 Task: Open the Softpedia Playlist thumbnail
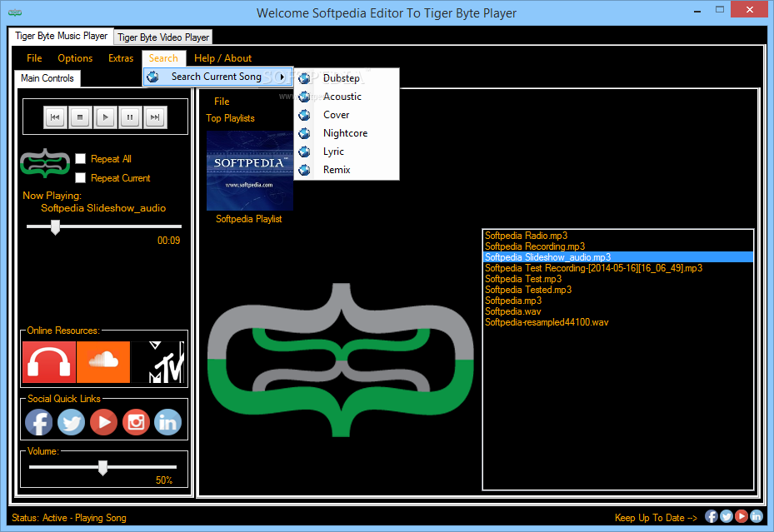250,171
